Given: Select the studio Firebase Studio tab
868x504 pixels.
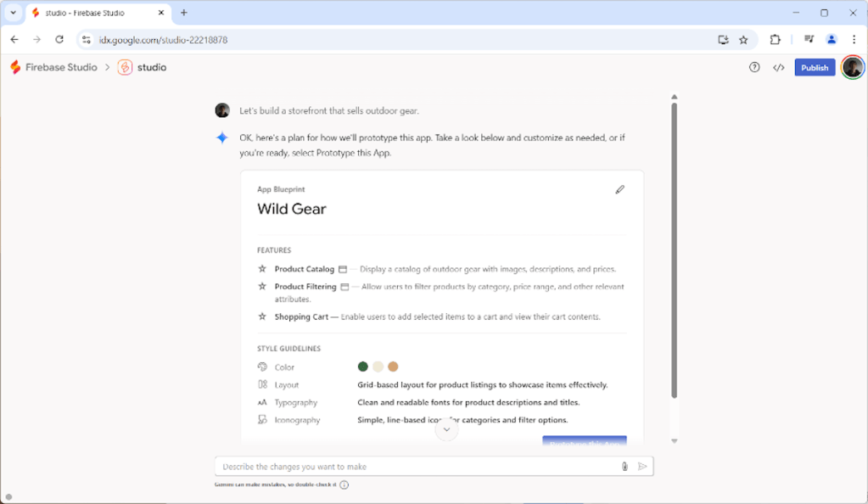Looking at the screenshot, I should (95, 13).
